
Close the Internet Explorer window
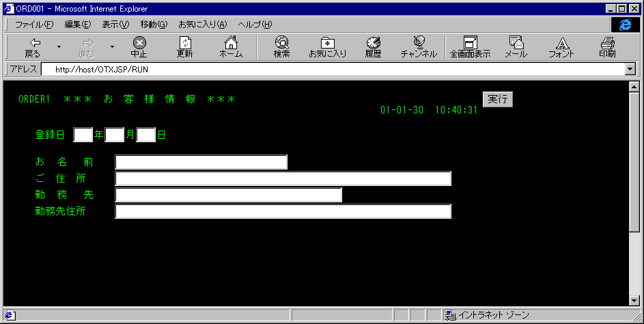[x=634, y=9]
